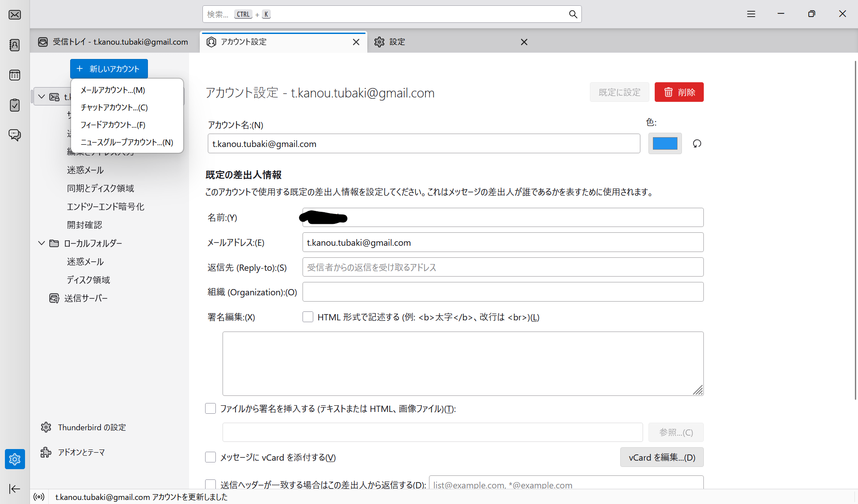This screenshot has height=504, width=858.
Task: Toggle attach vCard to messages checkbox
Action: [x=210, y=457]
